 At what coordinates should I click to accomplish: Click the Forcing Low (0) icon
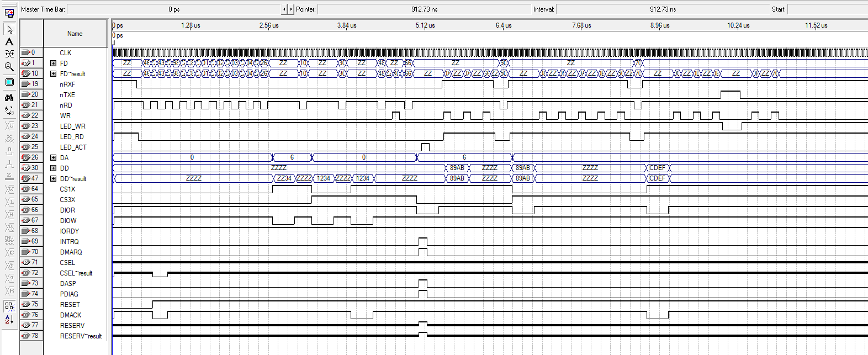9,151
